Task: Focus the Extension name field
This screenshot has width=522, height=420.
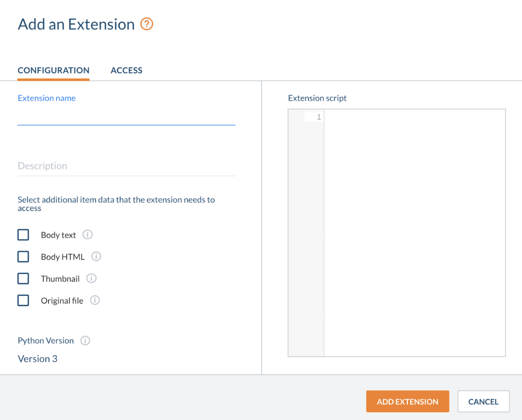Action: point(126,117)
